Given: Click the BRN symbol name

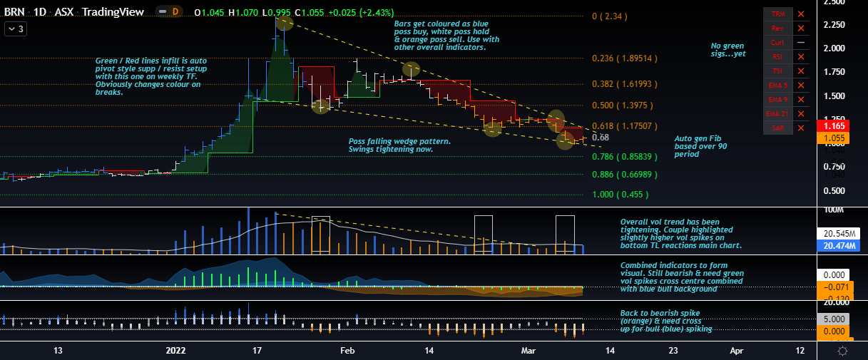Looking at the screenshot, I should click(x=16, y=13).
